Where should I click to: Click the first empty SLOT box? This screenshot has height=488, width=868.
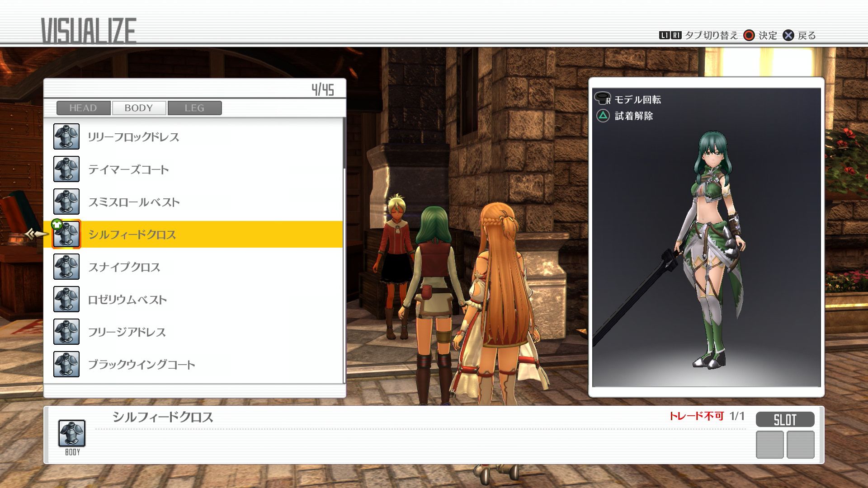point(769,445)
